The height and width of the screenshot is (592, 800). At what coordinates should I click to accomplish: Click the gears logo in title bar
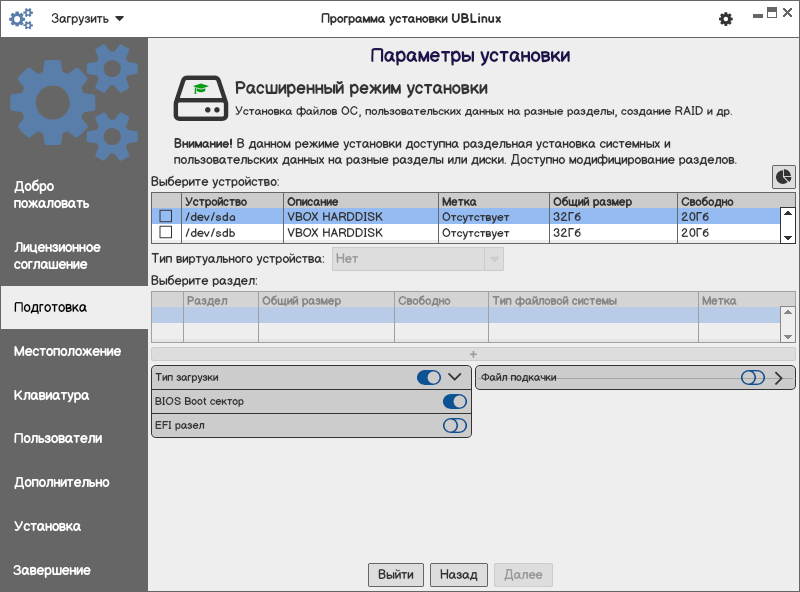coord(21,19)
